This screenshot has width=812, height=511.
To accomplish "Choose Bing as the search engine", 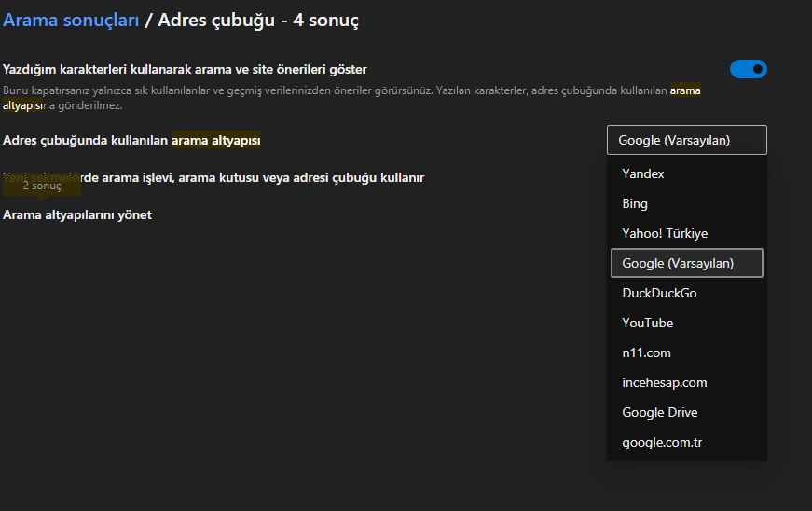I will click(x=635, y=203).
